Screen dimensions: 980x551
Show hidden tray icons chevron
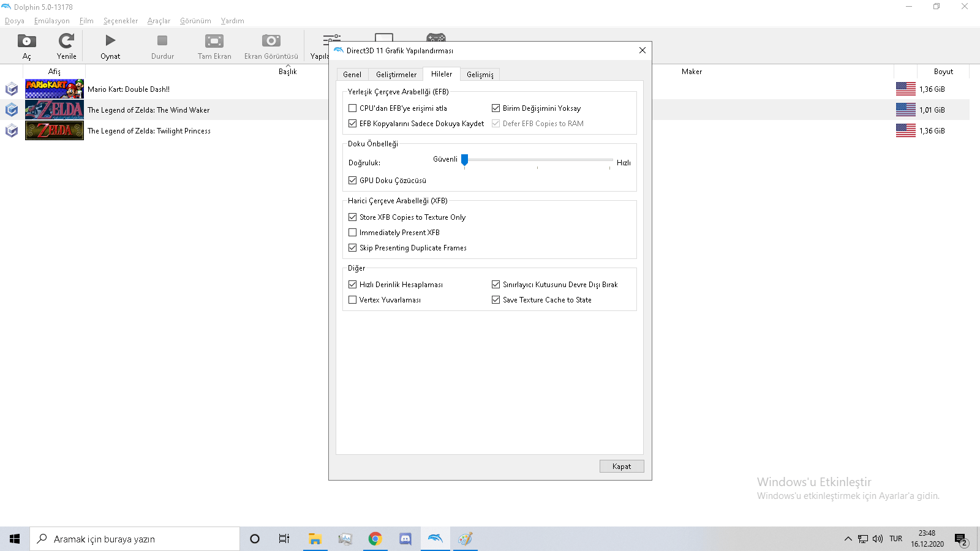pyautogui.click(x=848, y=539)
